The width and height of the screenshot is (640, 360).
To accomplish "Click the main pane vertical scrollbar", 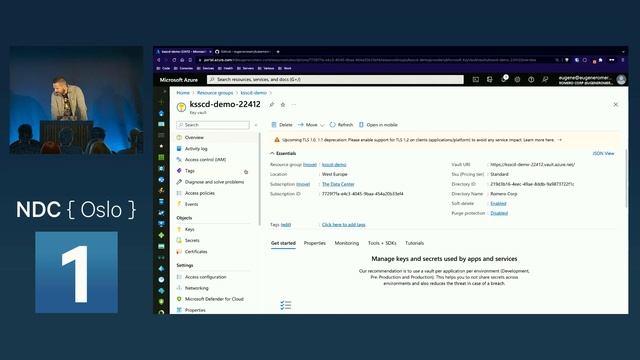I will [x=626, y=178].
